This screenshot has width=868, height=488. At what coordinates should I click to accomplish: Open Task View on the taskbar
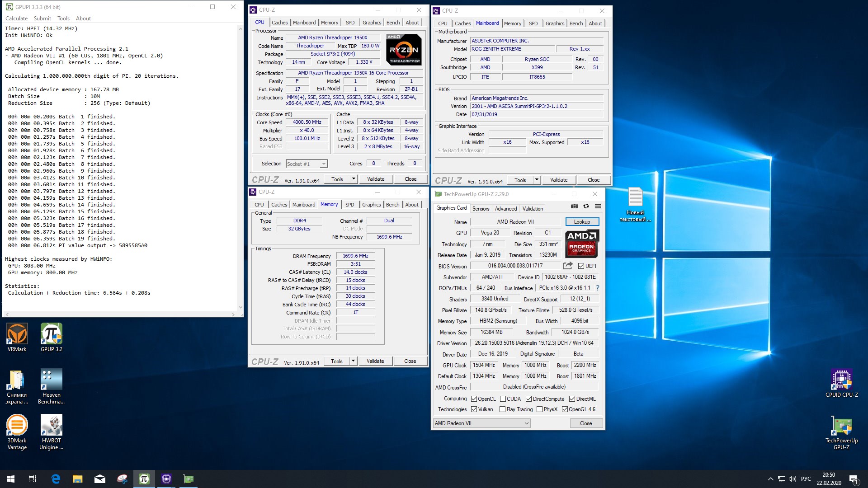click(33, 479)
